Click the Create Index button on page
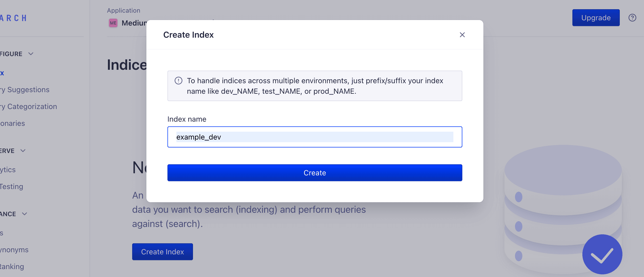Image resolution: width=644 pixels, height=277 pixels. click(x=162, y=252)
